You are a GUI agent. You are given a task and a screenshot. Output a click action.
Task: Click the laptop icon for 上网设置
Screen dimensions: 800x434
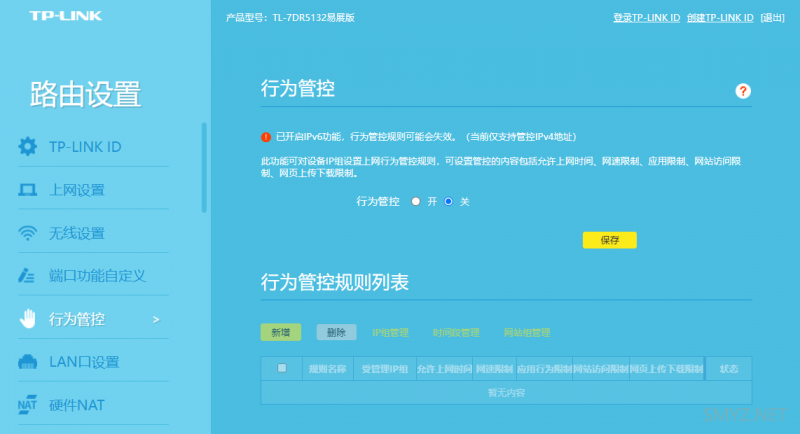(x=28, y=190)
